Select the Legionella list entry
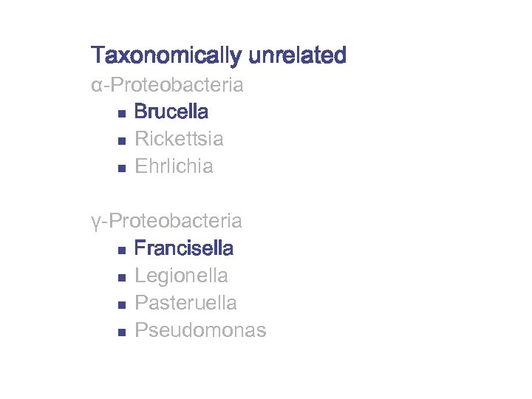 [x=181, y=276]
